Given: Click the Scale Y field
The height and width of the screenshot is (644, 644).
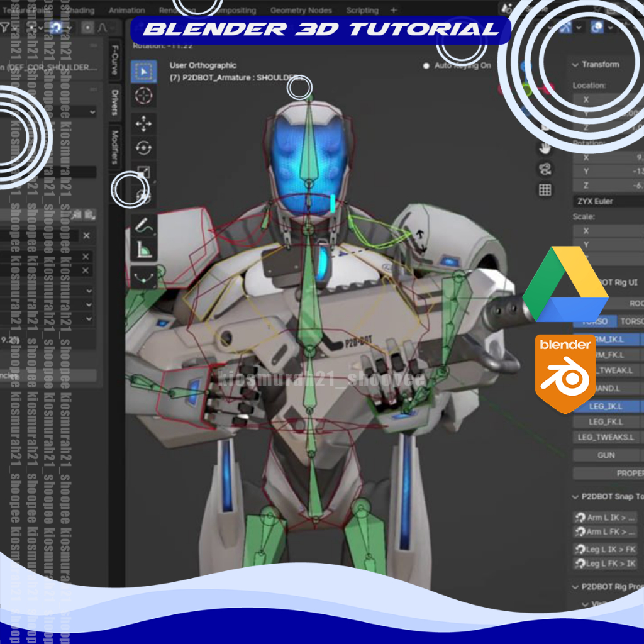Looking at the screenshot, I should (609, 245).
